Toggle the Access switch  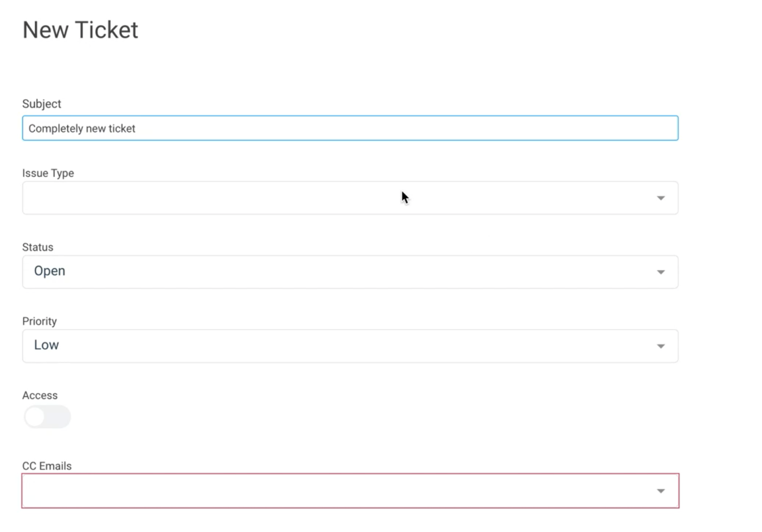pos(47,417)
